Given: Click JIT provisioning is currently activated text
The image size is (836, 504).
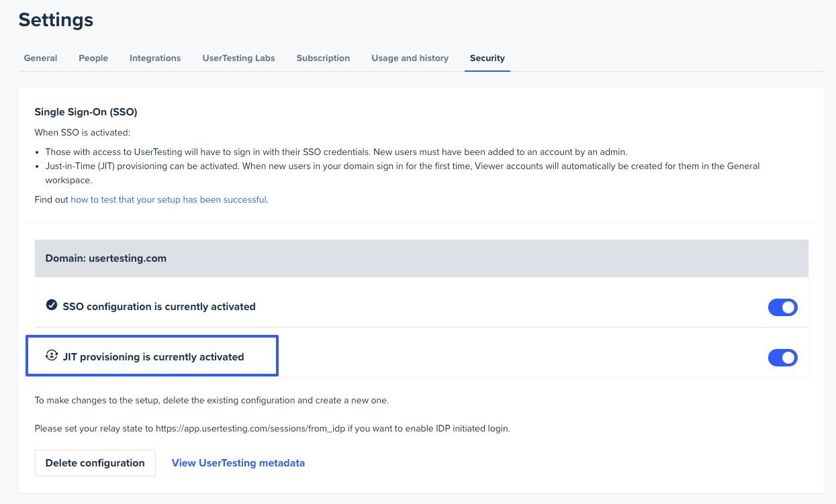Looking at the screenshot, I should tap(153, 357).
